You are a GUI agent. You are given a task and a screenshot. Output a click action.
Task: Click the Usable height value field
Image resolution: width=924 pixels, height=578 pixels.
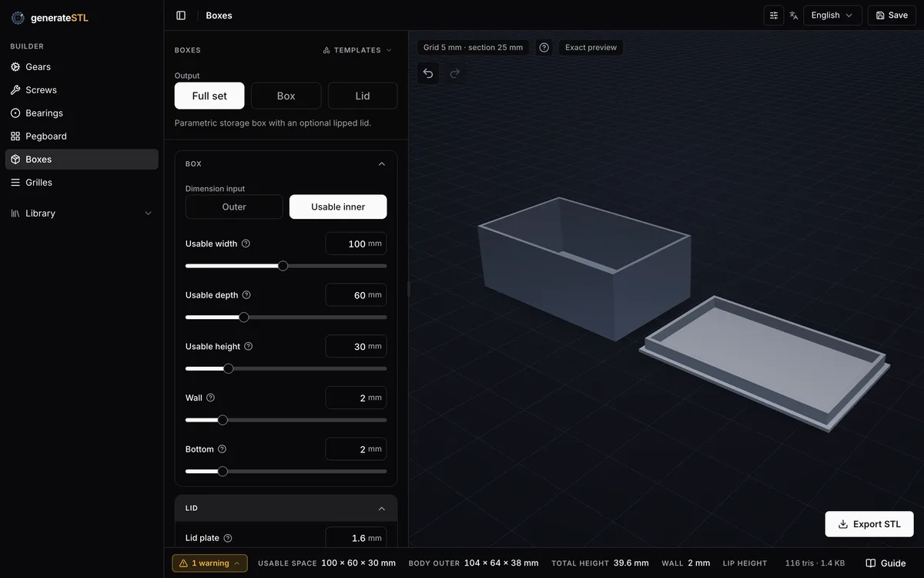[356, 347]
